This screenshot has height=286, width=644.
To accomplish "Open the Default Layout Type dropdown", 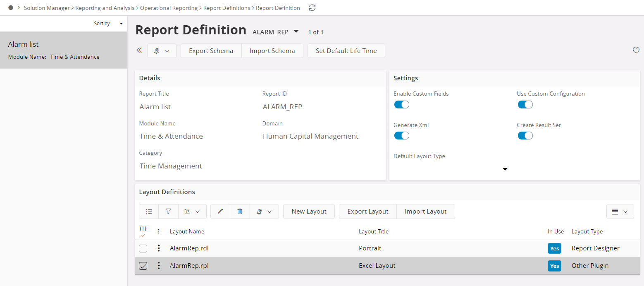I will 505,169.
